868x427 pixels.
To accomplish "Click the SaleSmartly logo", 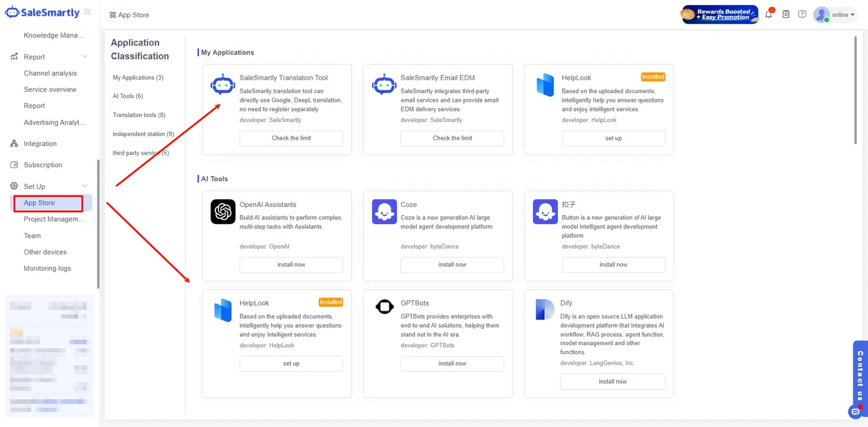I will 42,12.
